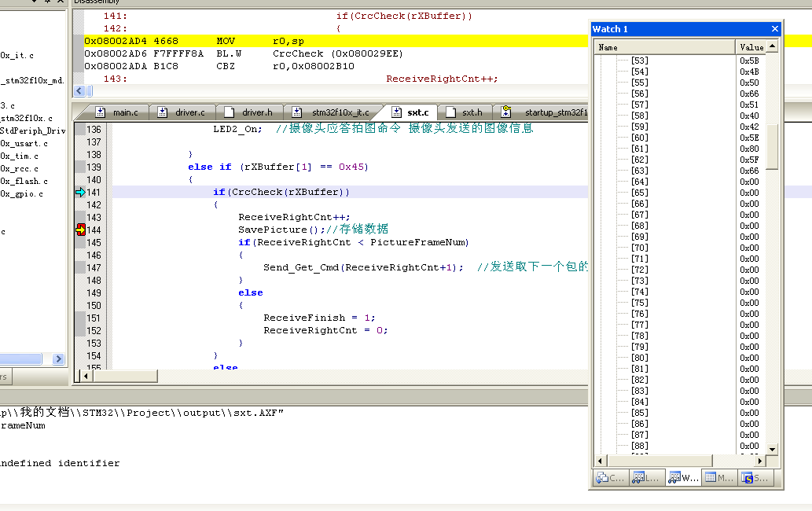Select the Watch tab with the glasses icon
This screenshot has width=812, height=511.
(x=683, y=478)
